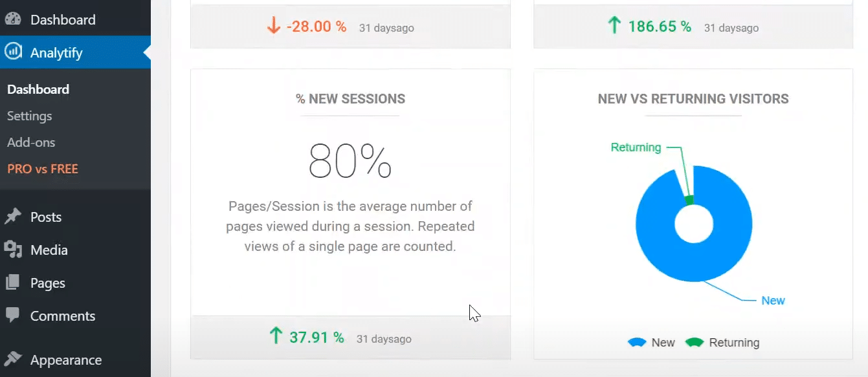Expand the Posts submenu

point(45,217)
